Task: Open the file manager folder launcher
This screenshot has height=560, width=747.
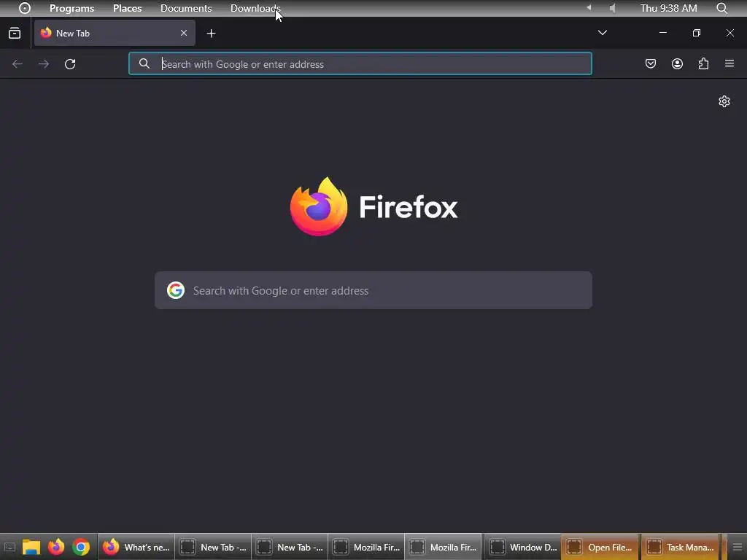Action: [31, 547]
